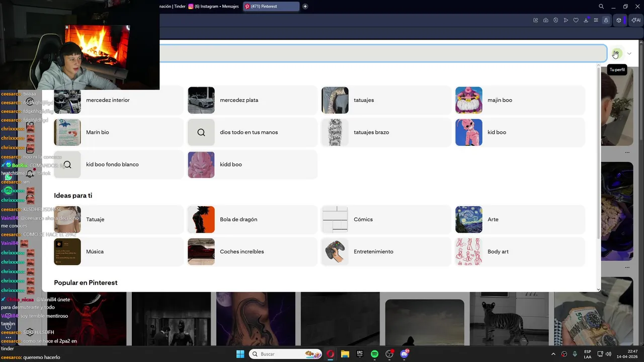Click the Opera ad blocker shield icon

click(555, 20)
